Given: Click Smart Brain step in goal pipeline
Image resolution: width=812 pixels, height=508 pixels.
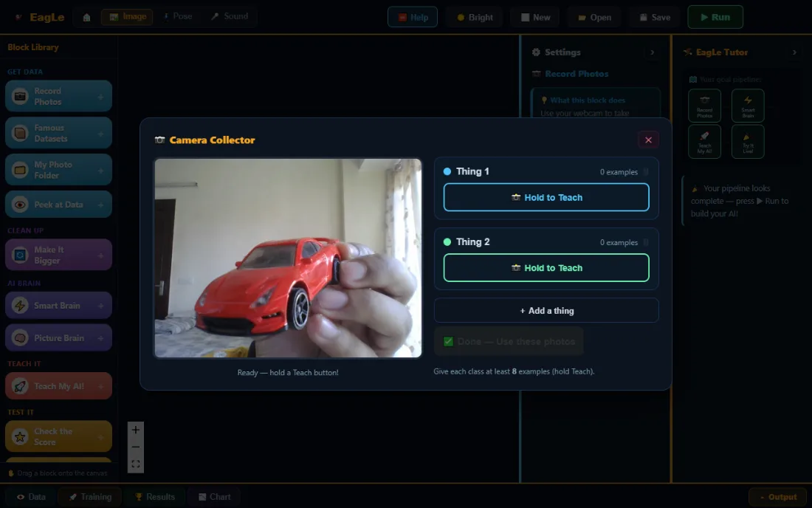Looking at the screenshot, I should coord(748,106).
